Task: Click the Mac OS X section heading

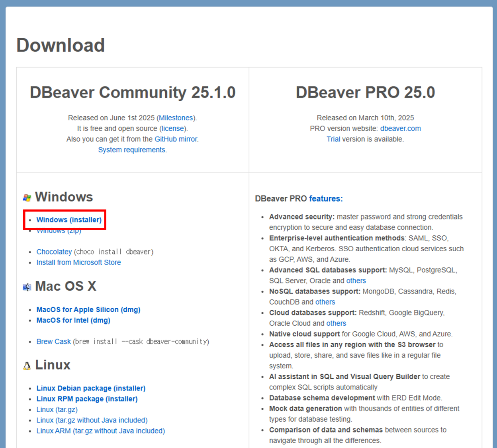Action: pos(66,286)
